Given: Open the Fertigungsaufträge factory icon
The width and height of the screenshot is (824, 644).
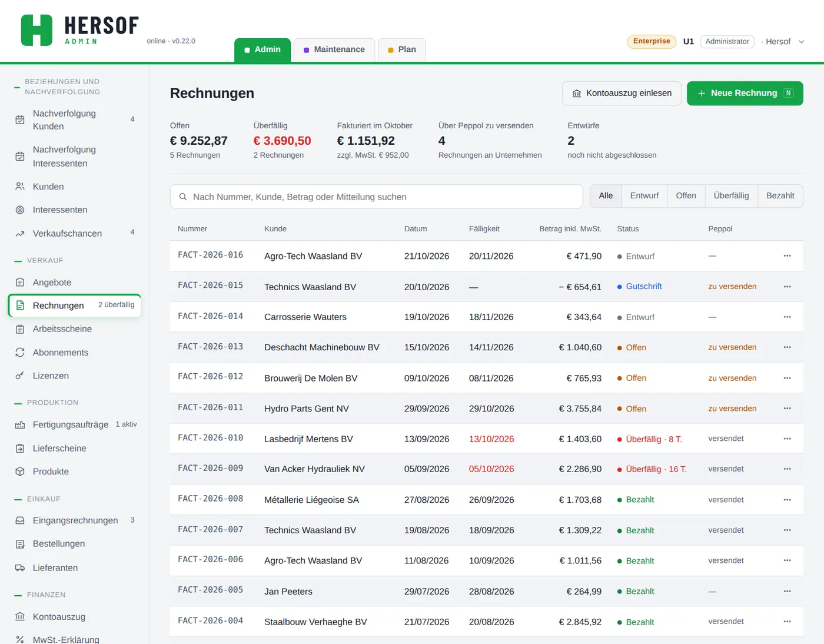Looking at the screenshot, I should click(x=20, y=425).
